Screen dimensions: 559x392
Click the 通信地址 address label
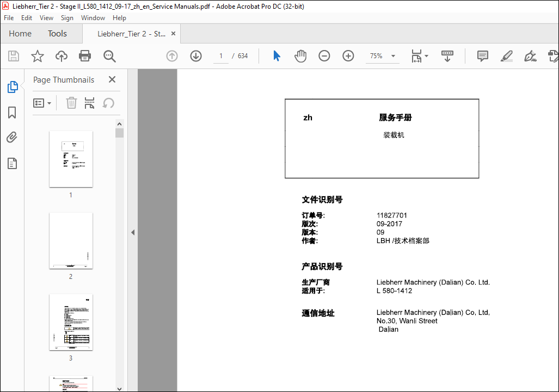318,313
